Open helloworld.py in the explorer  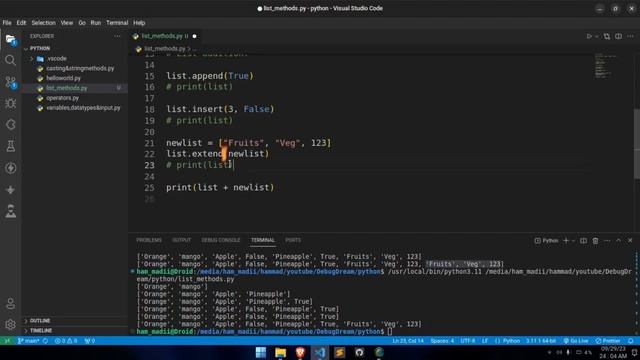coord(63,78)
